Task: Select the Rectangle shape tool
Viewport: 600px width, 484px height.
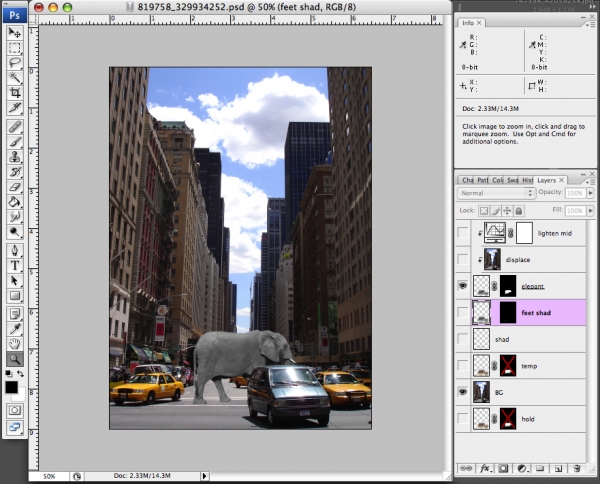Action: click(x=15, y=295)
